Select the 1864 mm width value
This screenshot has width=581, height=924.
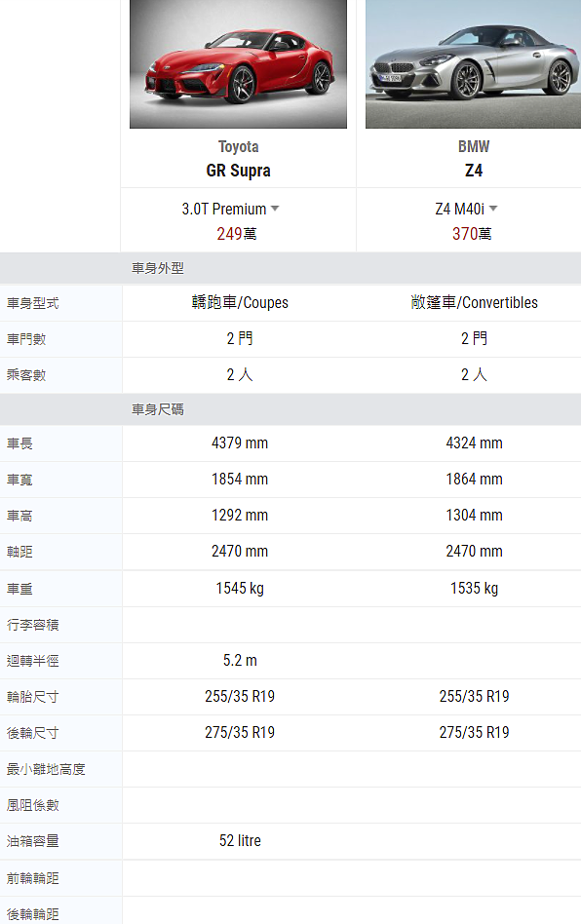point(475,480)
